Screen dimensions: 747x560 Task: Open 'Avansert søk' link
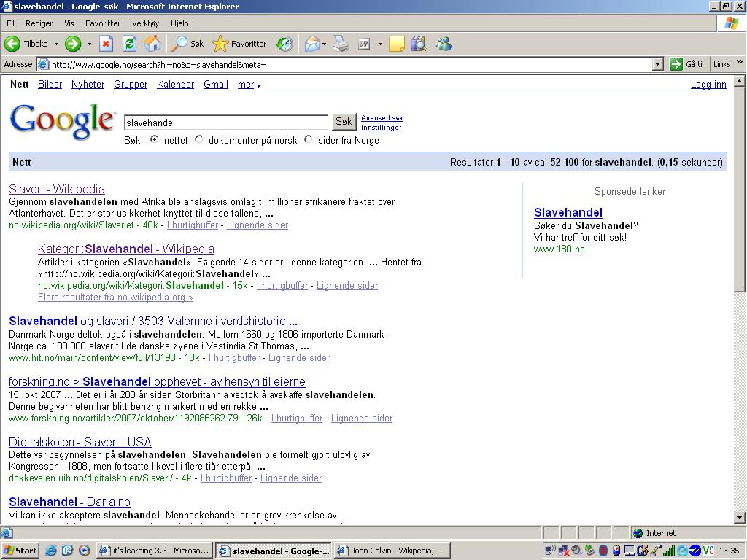pos(382,118)
